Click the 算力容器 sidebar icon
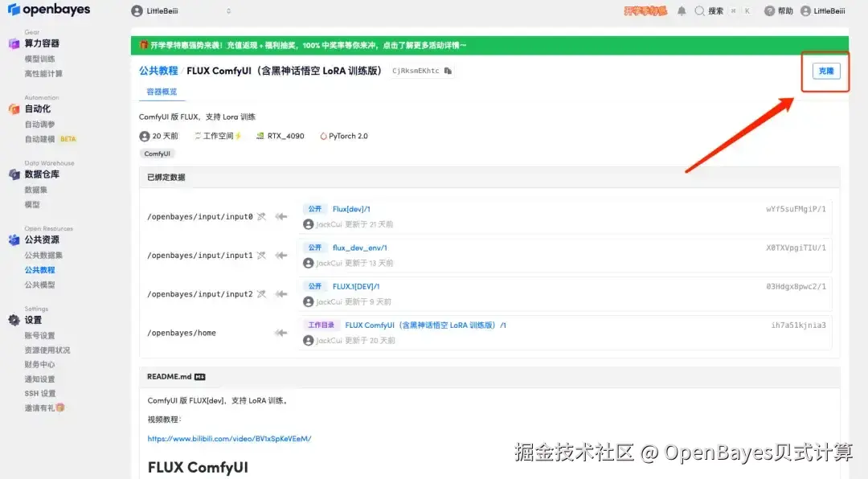868x479 pixels. pos(14,43)
